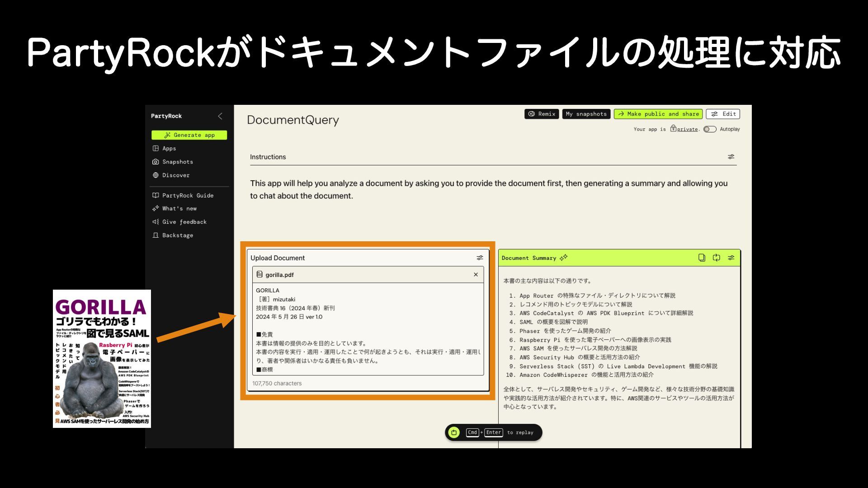Click the gorilla.pdf file name
868x488 pixels.
(x=279, y=275)
